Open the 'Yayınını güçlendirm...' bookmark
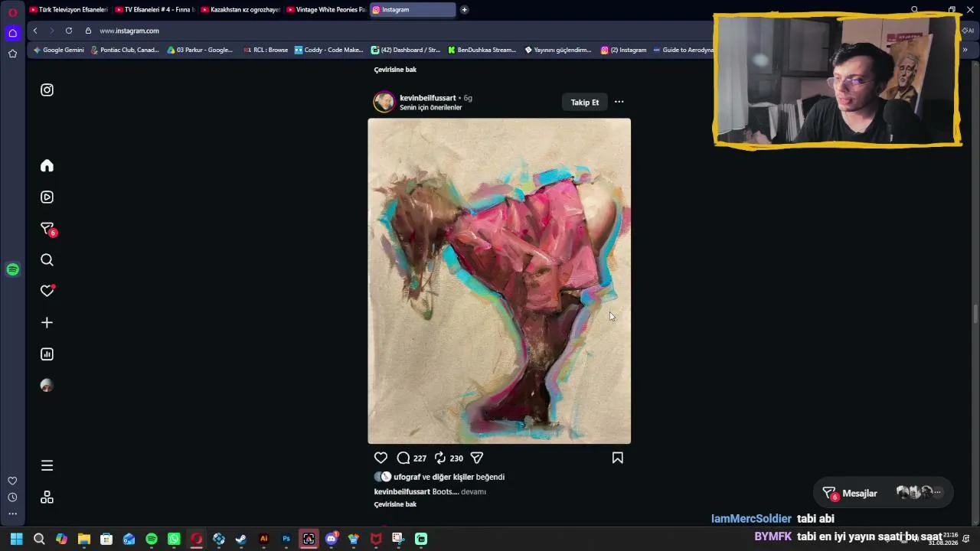Image resolution: width=980 pixels, height=551 pixels. (557, 50)
